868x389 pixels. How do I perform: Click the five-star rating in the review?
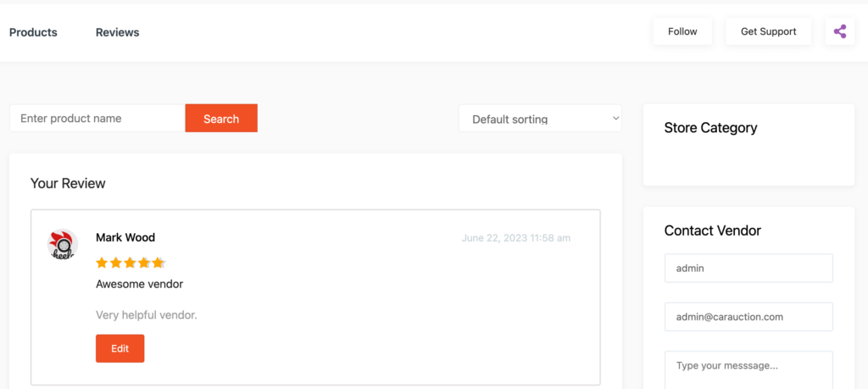pos(131,263)
